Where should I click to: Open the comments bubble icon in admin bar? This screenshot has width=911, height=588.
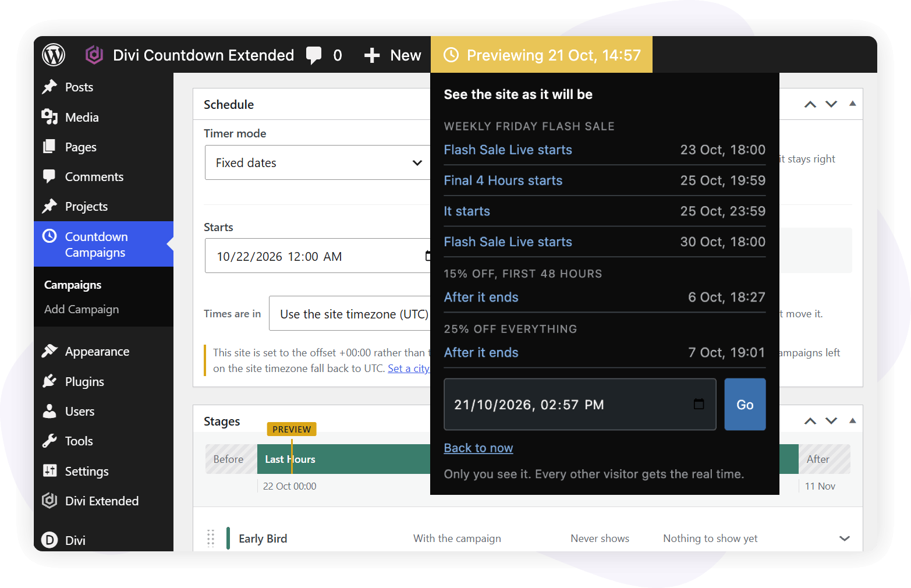click(x=314, y=55)
